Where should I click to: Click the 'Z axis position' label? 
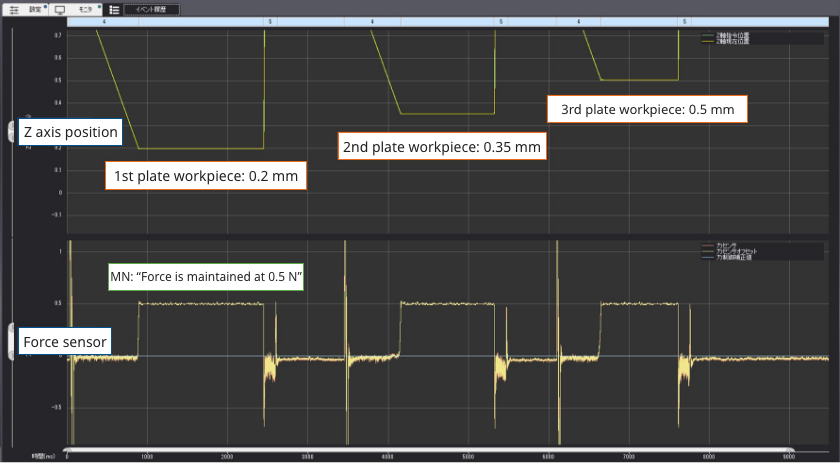pos(70,132)
